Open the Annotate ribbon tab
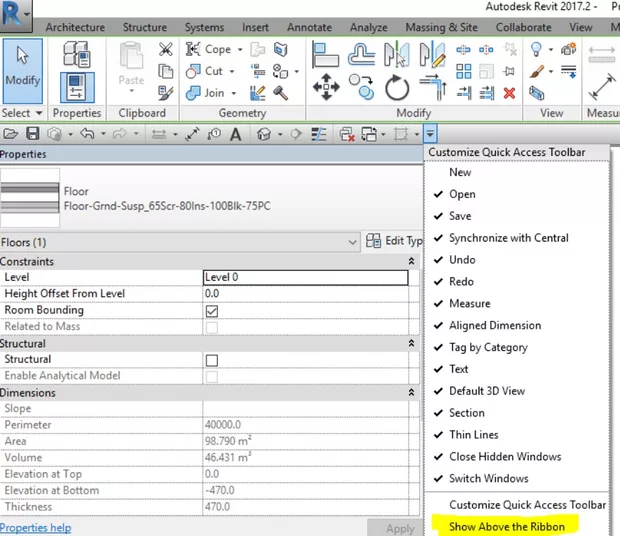Screen dimensions: 620x536 click(310, 27)
